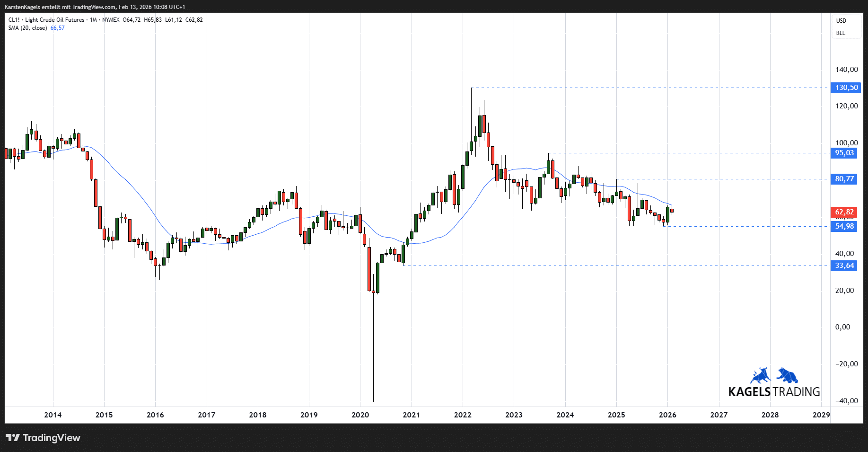Screen dimensions: 868x452
Task: Click the SMA (20, close) indicator legend
Action: click(27, 28)
